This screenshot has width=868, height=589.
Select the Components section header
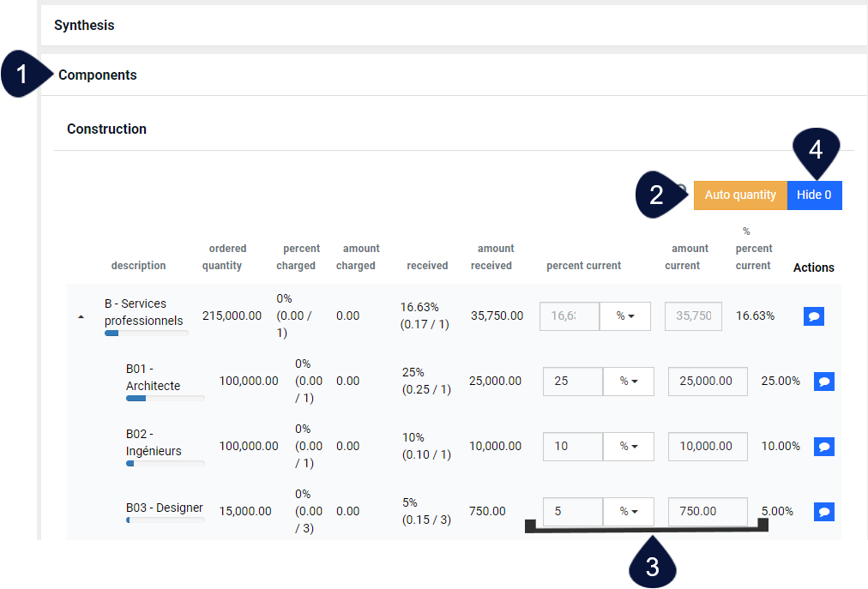[97, 75]
